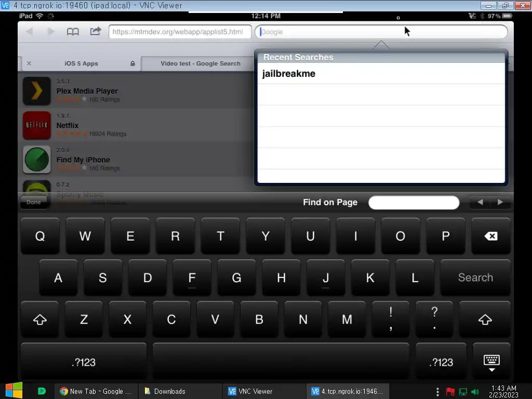
Task: Click the Plex Media Player title
Action: point(87,91)
